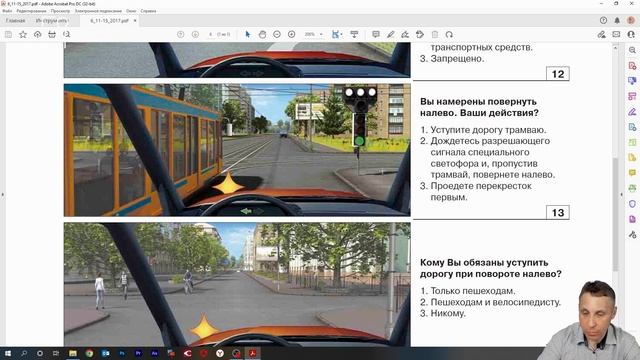Screen dimensions: 640x360
Task: Add a sticky note comment
Action: pos(376,35)
